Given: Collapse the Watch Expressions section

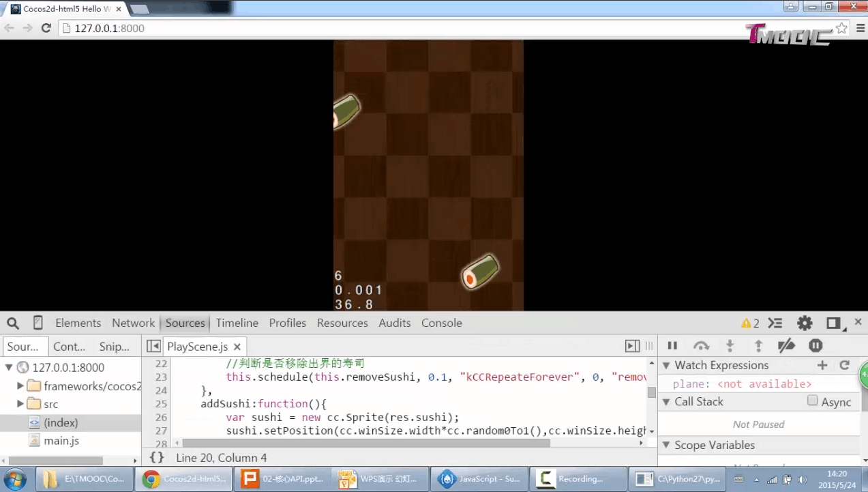Looking at the screenshot, I should tap(666, 365).
